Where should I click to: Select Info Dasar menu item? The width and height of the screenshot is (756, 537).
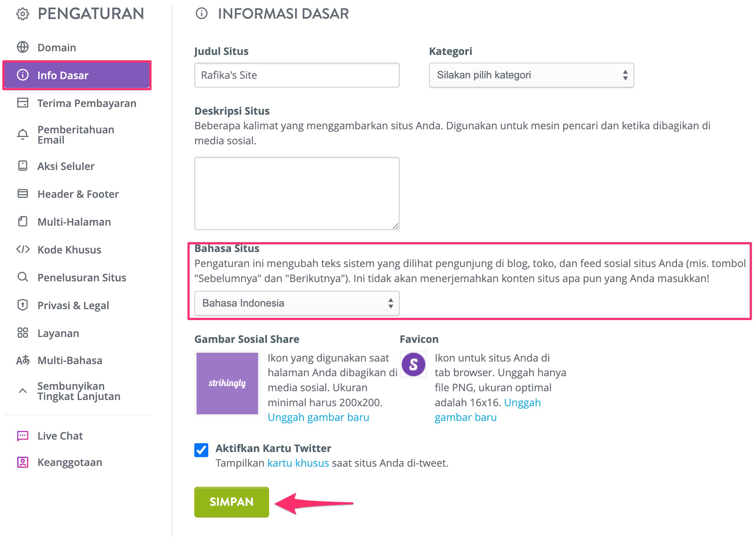pyautogui.click(x=77, y=75)
